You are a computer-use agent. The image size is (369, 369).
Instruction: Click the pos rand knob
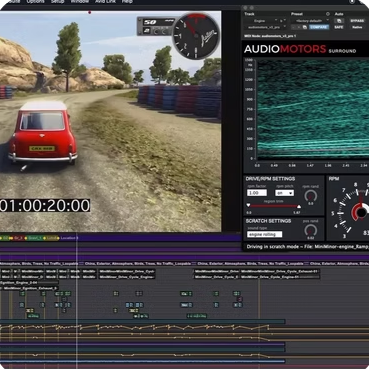click(311, 230)
